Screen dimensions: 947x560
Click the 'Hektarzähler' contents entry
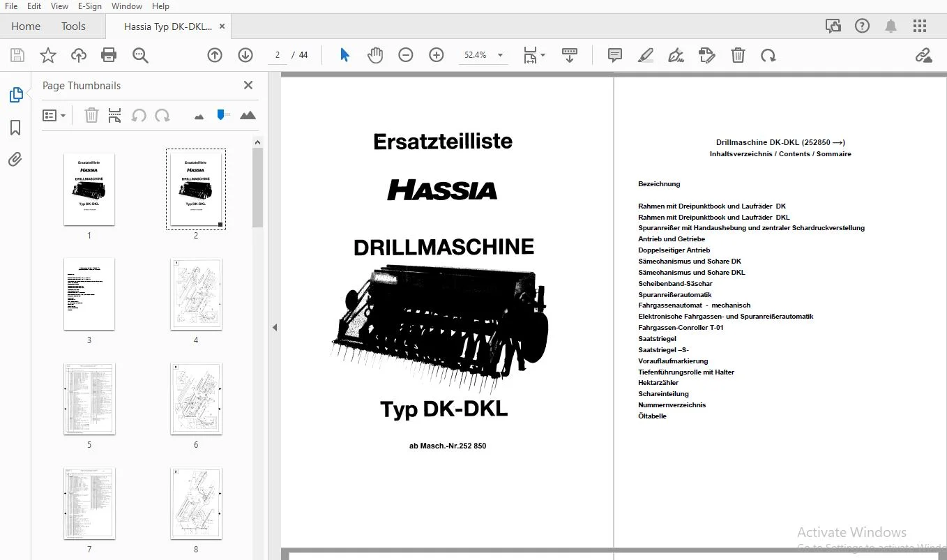point(658,383)
